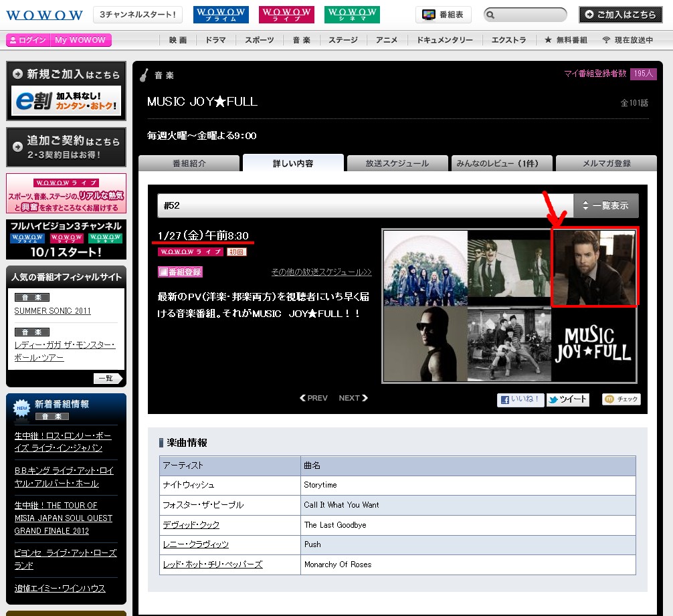This screenshot has width=673, height=616.
Task: Open the ドラマ menu
Action: (x=215, y=40)
